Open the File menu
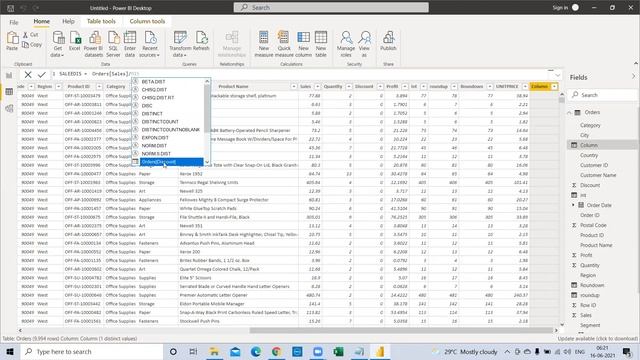Screen dimensions: 640x360 (x=14, y=22)
